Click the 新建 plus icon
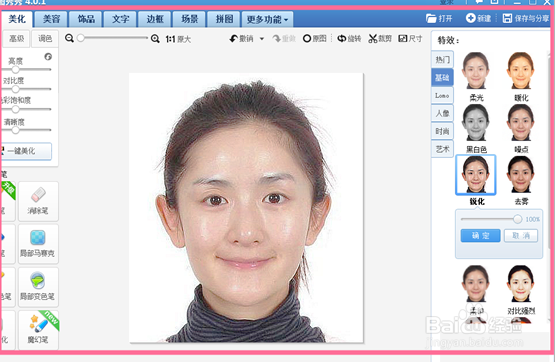This screenshot has width=555, height=362. click(470, 18)
